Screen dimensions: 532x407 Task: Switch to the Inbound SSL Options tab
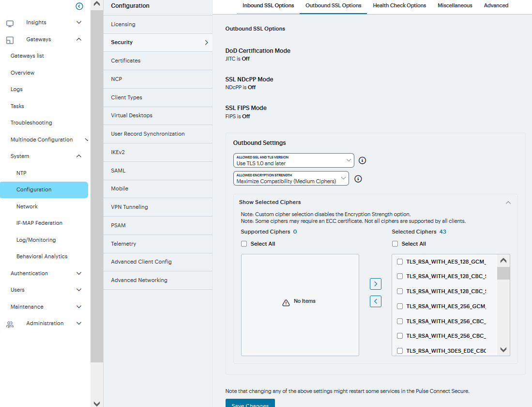coord(268,6)
